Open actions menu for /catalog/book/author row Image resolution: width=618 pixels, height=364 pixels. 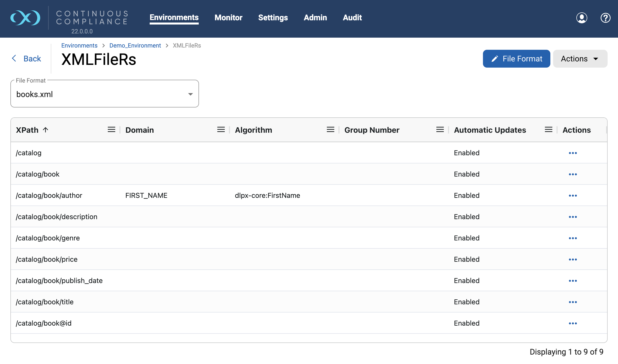tap(573, 196)
